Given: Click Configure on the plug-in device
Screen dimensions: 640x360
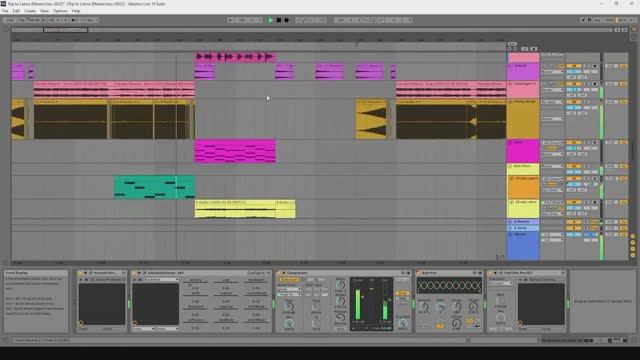Looking at the screenshot, I should 256,273.
